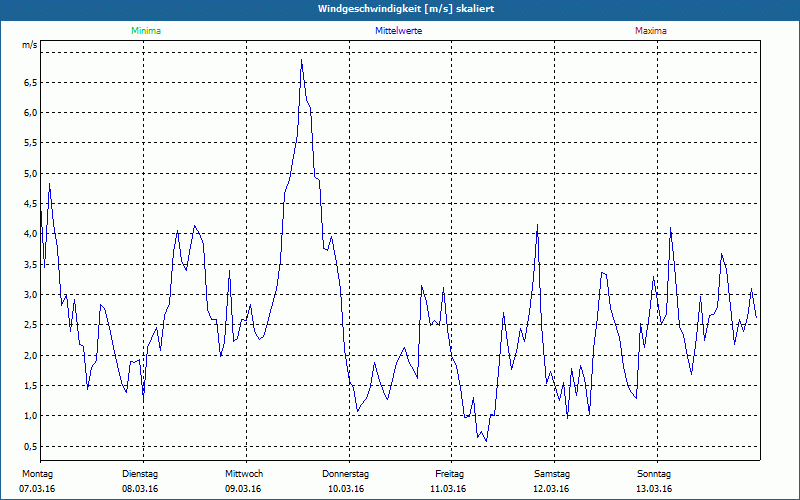Click the m/s unit label
This screenshot has width=800, height=500.
[x=30, y=45]
